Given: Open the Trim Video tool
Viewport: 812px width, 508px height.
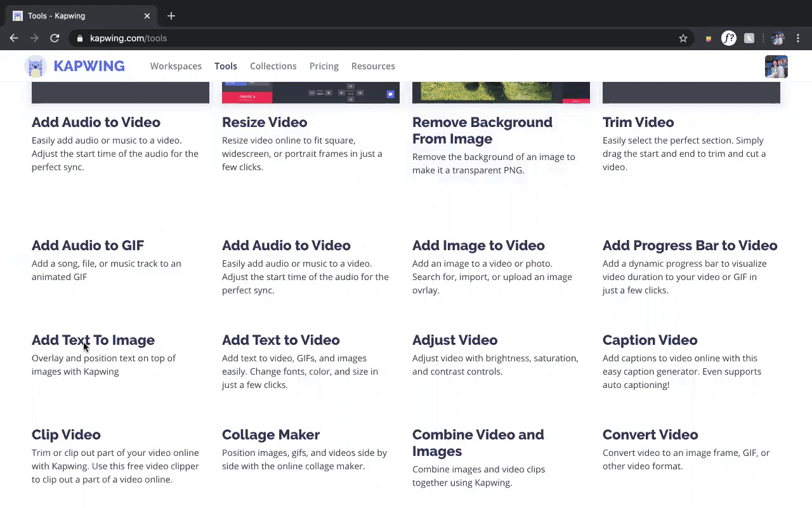Looking at the screenshot, I should [638, 122].
